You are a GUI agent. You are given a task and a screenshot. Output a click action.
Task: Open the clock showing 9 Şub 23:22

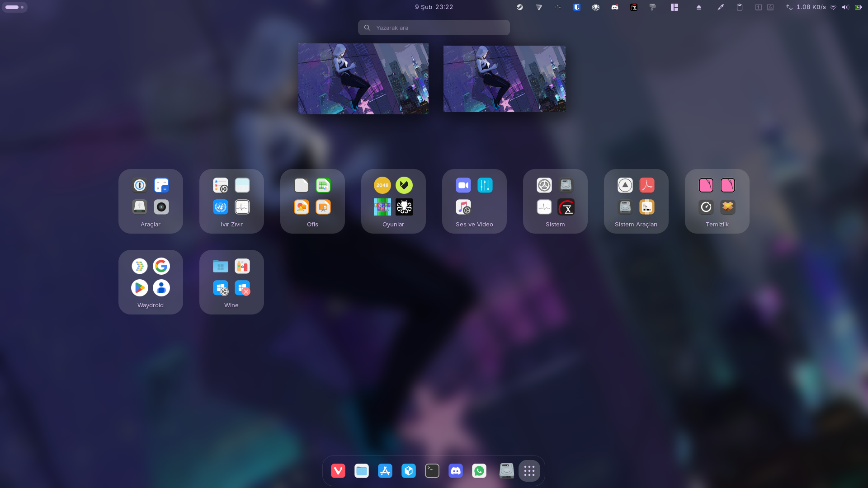(x=434, y=7)
